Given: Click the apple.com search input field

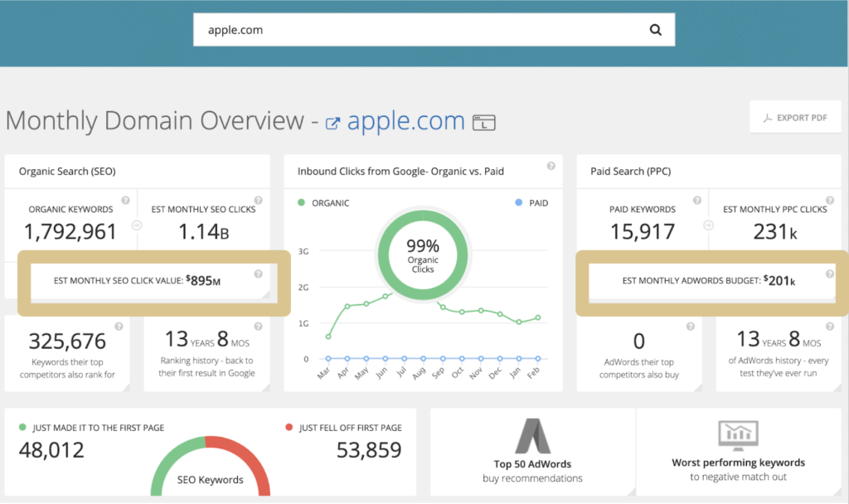Looking at the screenshot, I should (434, 30).
